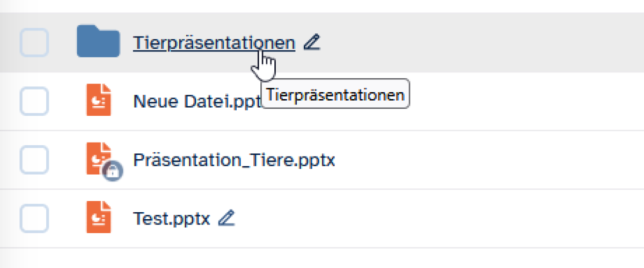Click the Neue Datei presentation file icon
Screen dimensions: 644x268
coord(99,100)
